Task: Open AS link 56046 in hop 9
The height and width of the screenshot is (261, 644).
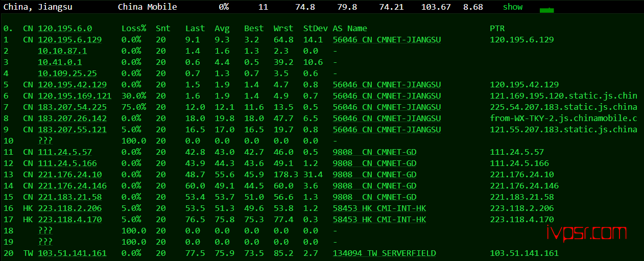Action: pos(387,130)
